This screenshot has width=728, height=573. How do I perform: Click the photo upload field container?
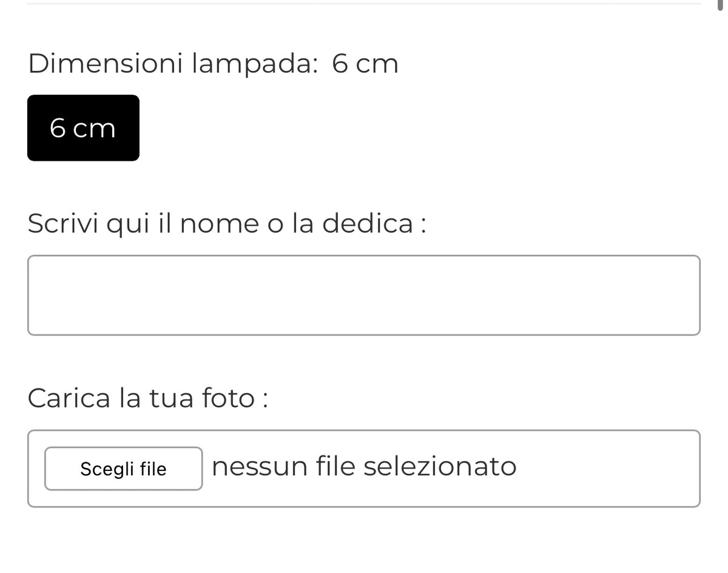(607, 469)
